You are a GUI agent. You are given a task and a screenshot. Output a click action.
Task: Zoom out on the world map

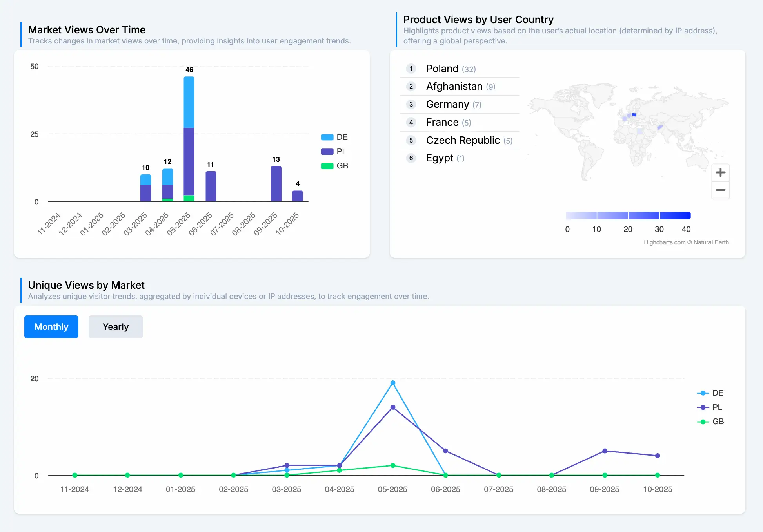720,190
